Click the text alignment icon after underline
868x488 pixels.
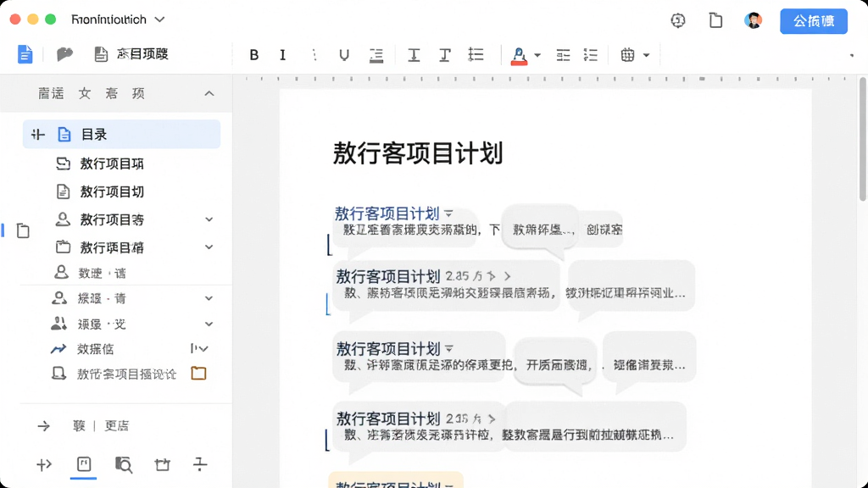[x=376, y=55]
